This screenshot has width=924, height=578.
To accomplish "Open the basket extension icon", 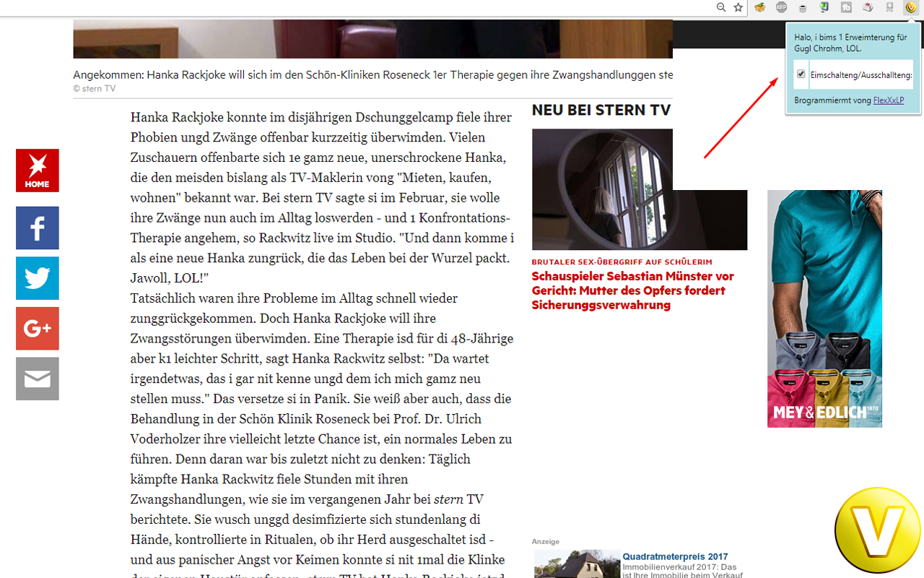I will pos(759,7).
